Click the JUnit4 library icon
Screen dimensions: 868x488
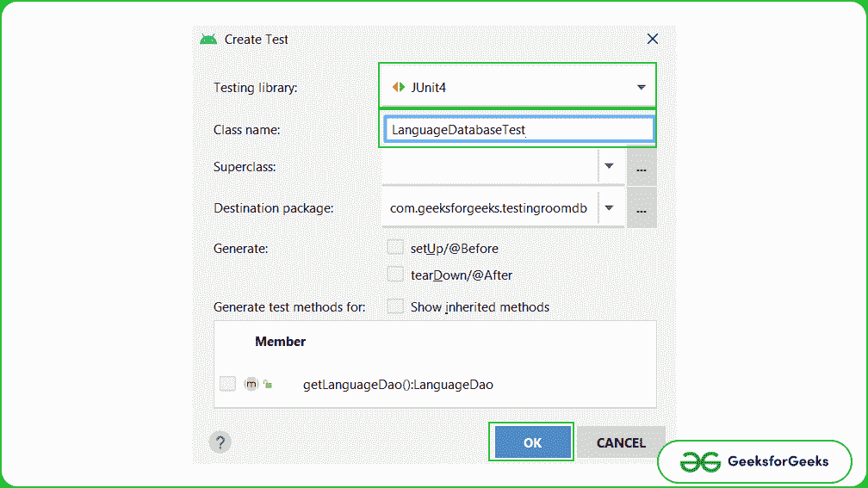click(398, 87)
